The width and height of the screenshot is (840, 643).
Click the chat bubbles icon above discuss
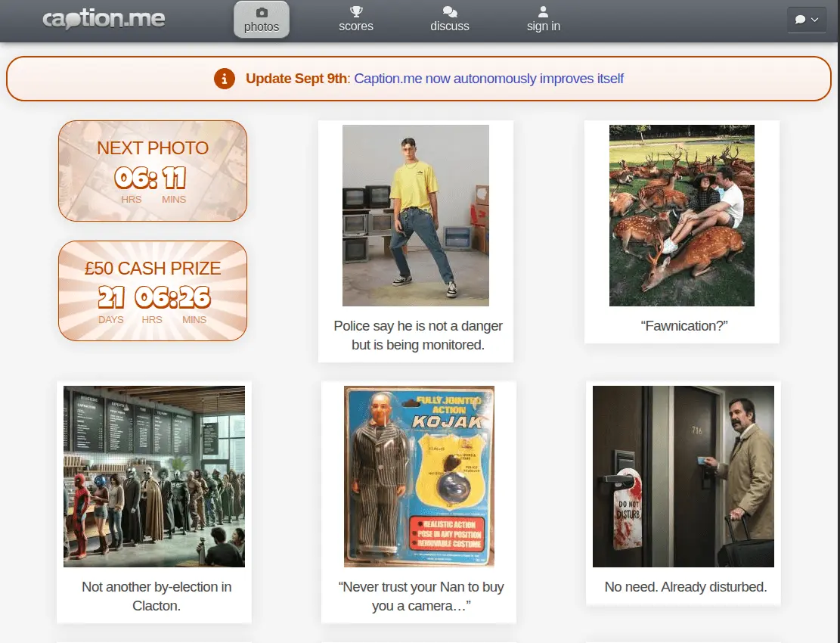[450, 12]
